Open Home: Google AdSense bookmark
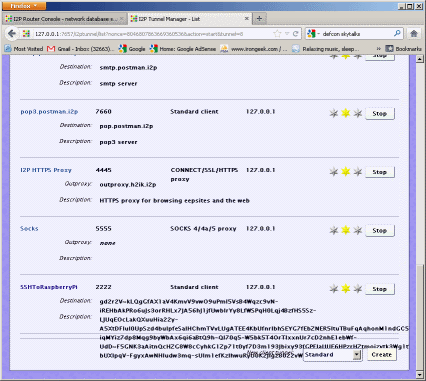The width and height of the screenshot is (426, 381). [x=183, y=49]
